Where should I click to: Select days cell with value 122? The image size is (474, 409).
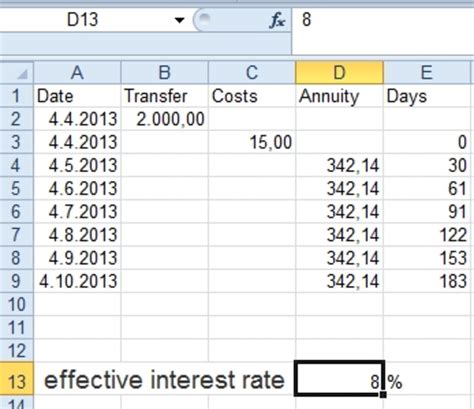coord(427,235)
